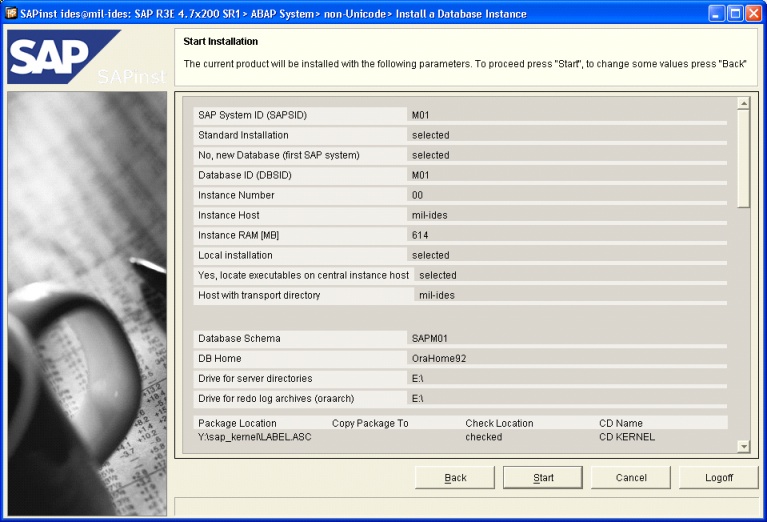Click the SAP System ID (SAPSID) label

coord(252,115)
